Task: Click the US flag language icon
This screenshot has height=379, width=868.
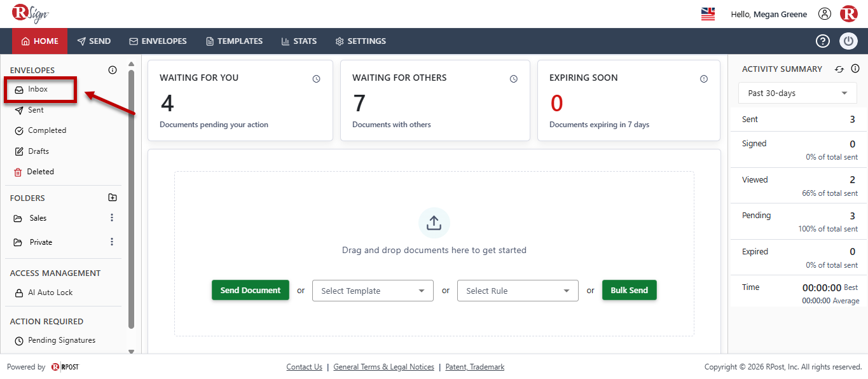Action: [708, 14]
